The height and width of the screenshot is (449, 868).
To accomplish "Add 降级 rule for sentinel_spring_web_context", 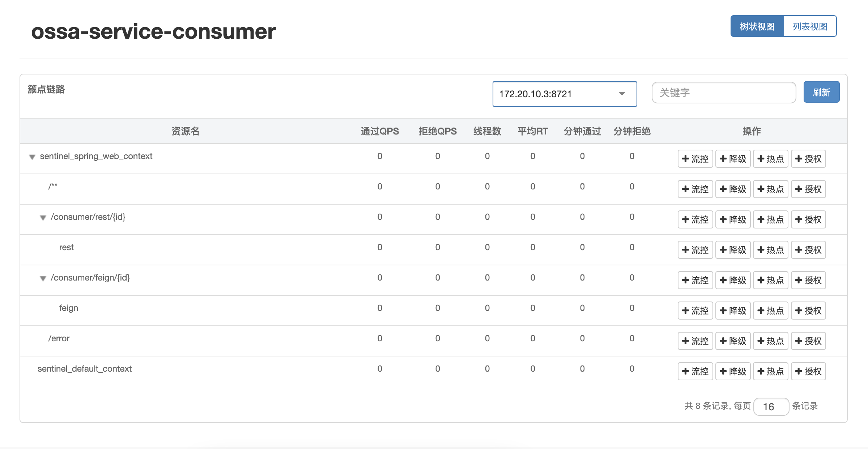I will (x=733, y=159).
